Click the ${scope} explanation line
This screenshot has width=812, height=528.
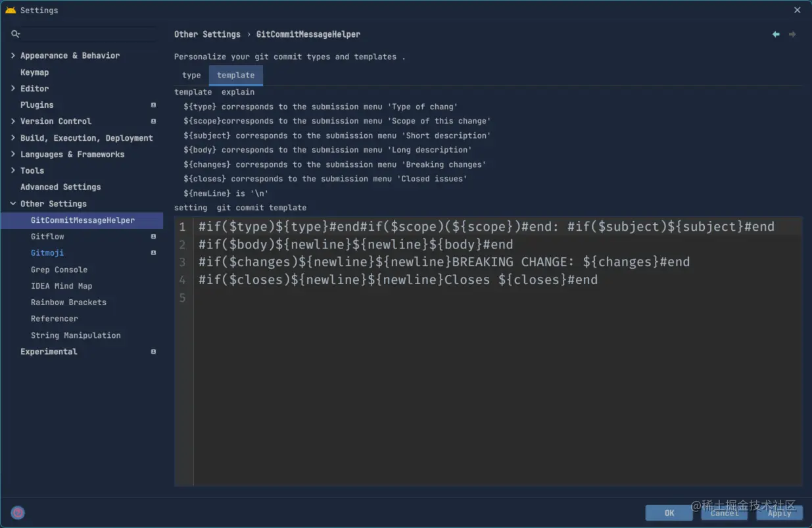(337, 121)
